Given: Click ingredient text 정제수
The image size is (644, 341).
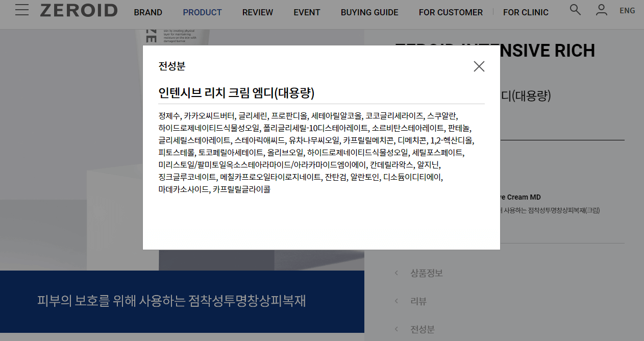Looking at the screenshot, I should pyautogui.click(x=169, y=115).
